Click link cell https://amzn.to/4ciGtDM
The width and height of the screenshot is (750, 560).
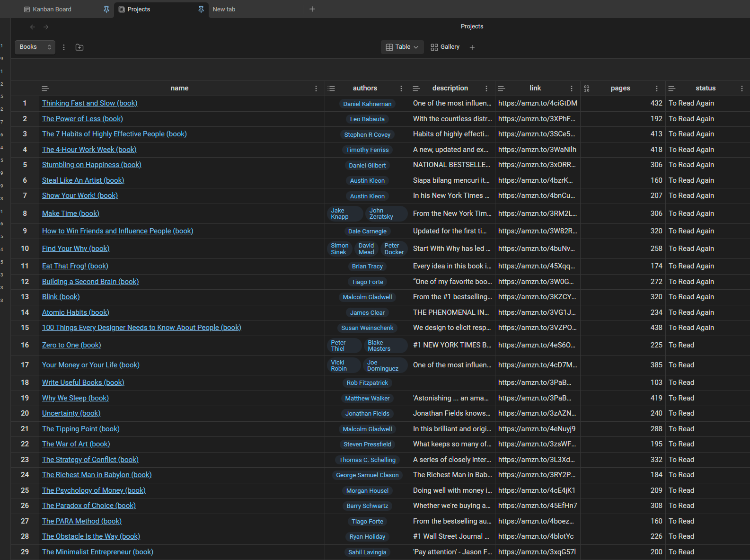click(538, 103)
